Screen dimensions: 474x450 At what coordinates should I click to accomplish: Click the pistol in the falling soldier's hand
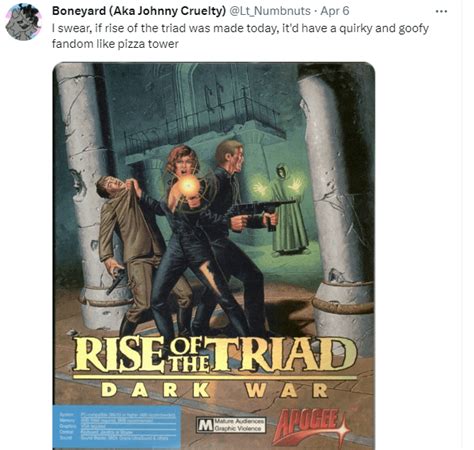tap(117, 279)
